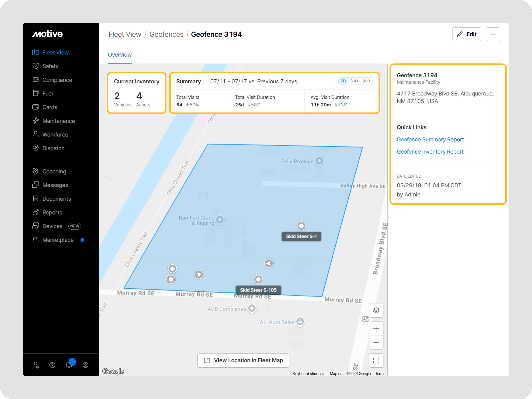Open notifications bell in sidebar
The width and height of the screenshot is (532, 399).
coord(69,365)
